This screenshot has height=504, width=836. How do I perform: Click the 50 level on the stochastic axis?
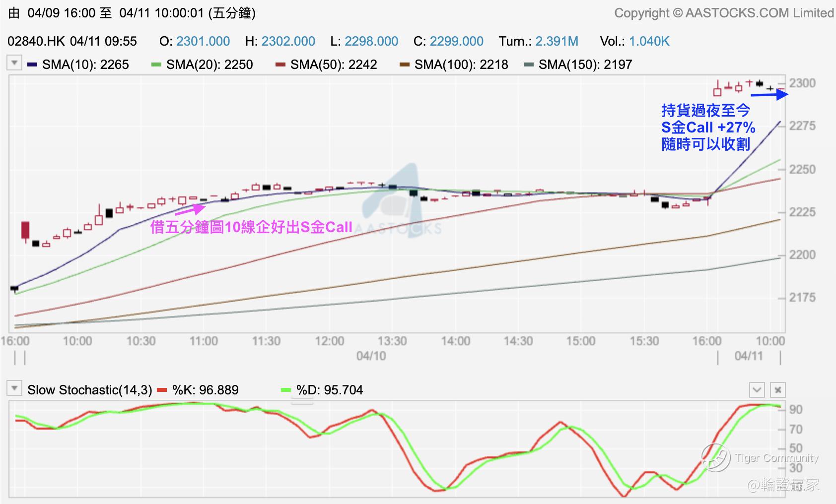(x=796, y=448)
